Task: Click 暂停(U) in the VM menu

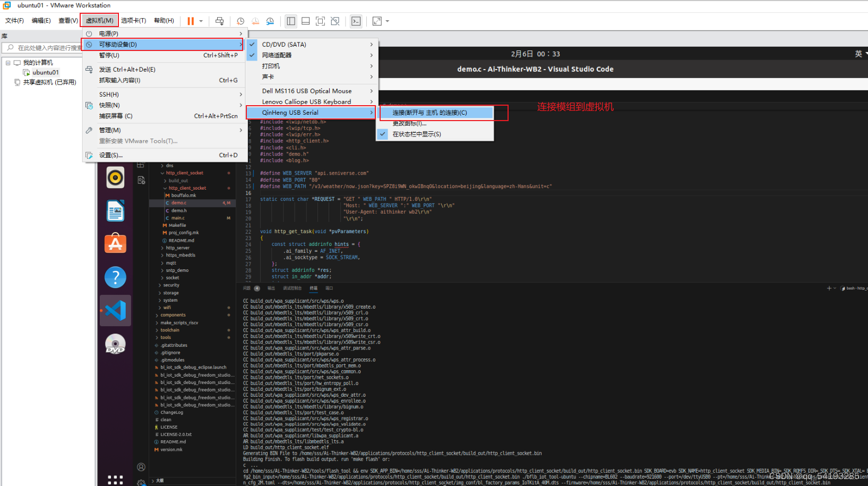Action: tap(164, 55)
